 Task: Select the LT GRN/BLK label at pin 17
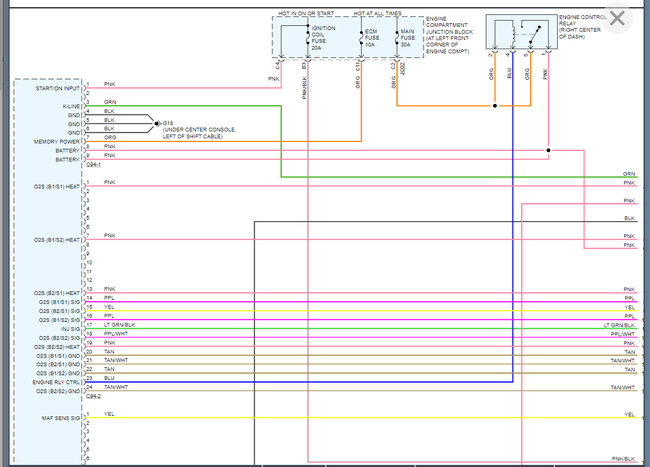[119, 325]
